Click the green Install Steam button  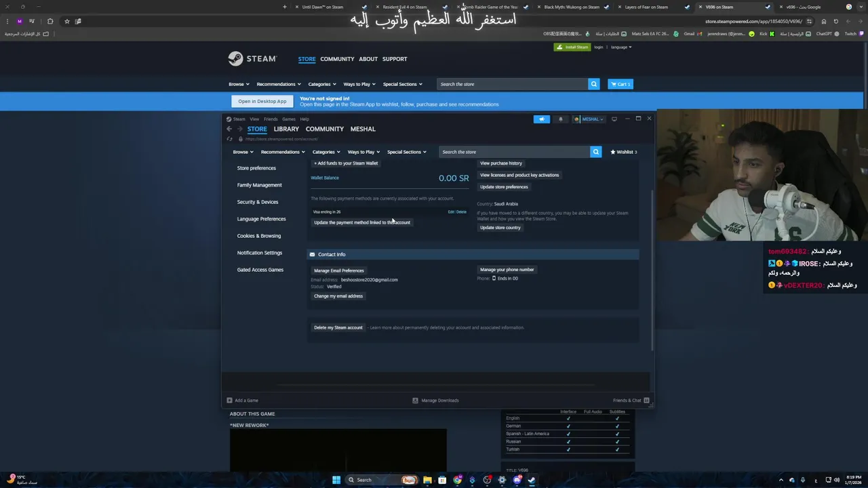tap(572, 47)
